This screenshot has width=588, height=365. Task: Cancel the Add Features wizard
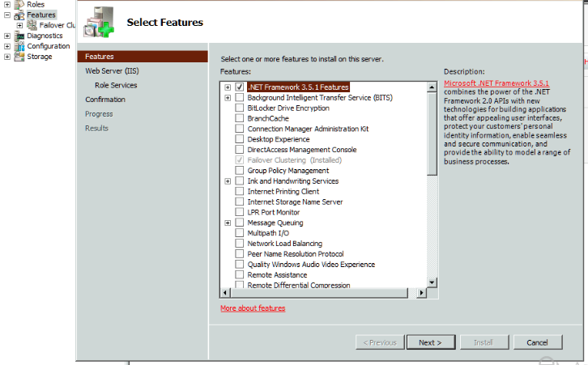coord(538,342)
